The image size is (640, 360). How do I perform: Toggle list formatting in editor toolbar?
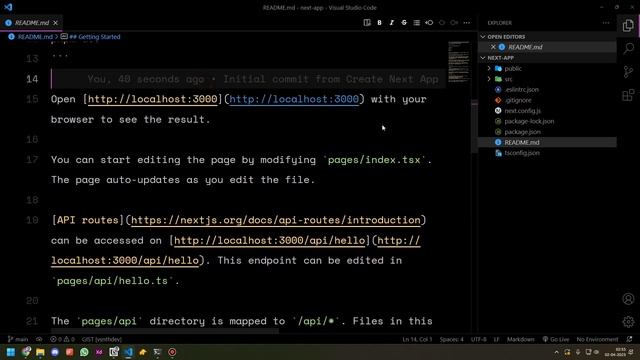click(x=416, y=23)
